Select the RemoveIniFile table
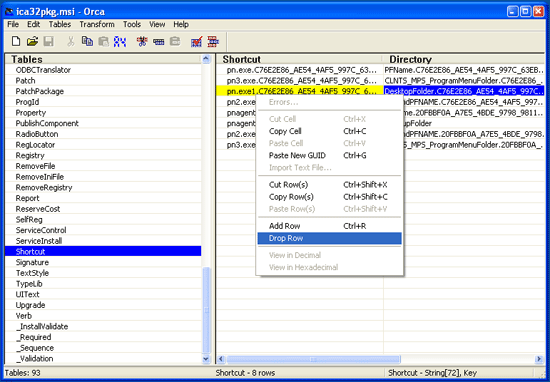Screen dimensions: 550x382 (x=103, y=177)
